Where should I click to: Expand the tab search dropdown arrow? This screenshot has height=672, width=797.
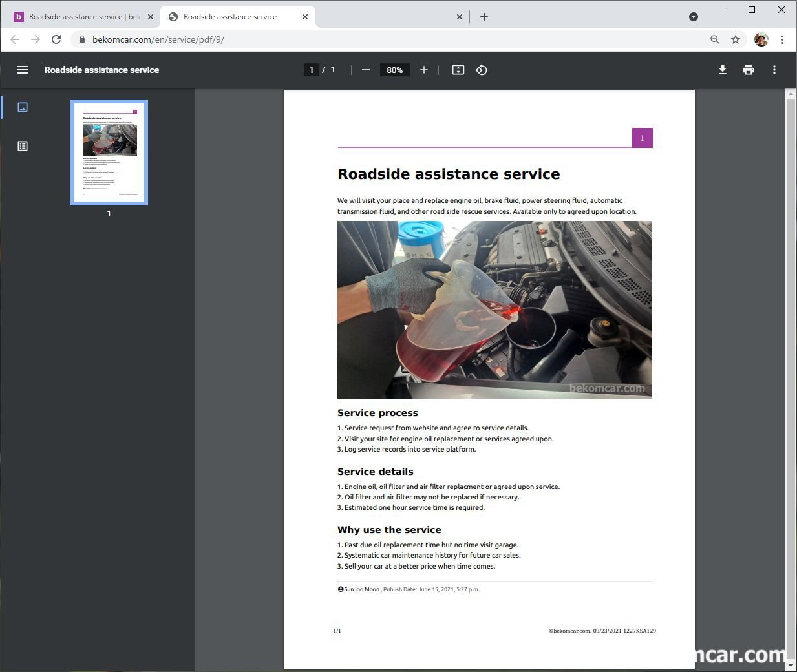click(694, 17)
